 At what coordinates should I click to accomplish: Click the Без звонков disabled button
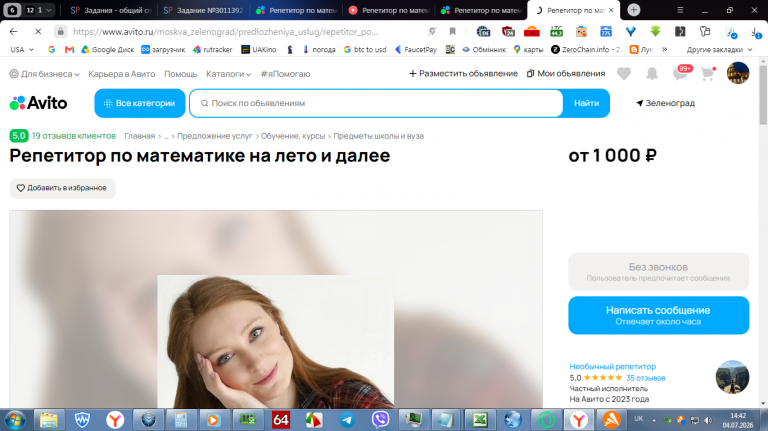658,271
